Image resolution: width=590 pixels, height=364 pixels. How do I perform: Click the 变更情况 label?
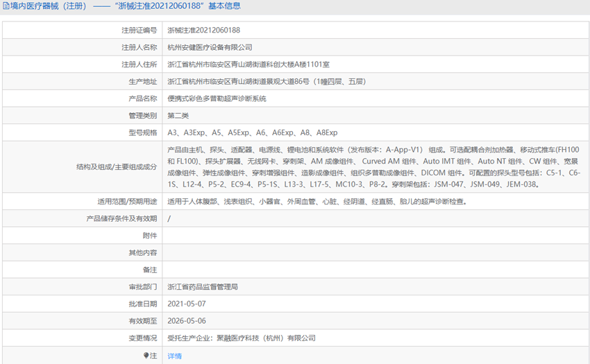point(142,338)
